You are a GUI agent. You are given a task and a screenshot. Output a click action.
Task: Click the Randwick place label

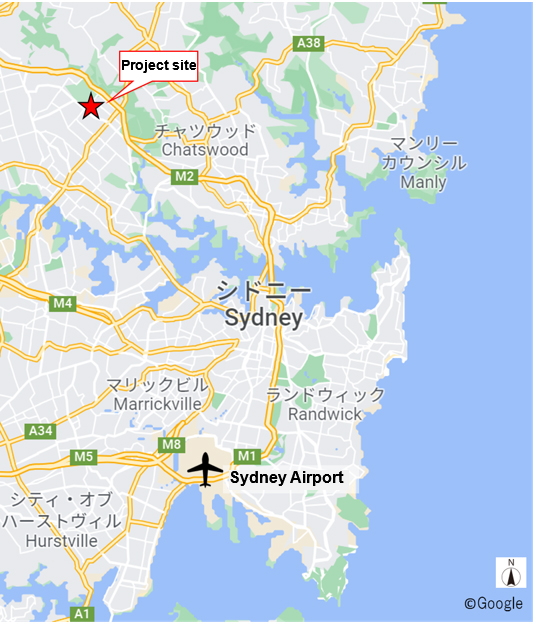tap(325, 414)
